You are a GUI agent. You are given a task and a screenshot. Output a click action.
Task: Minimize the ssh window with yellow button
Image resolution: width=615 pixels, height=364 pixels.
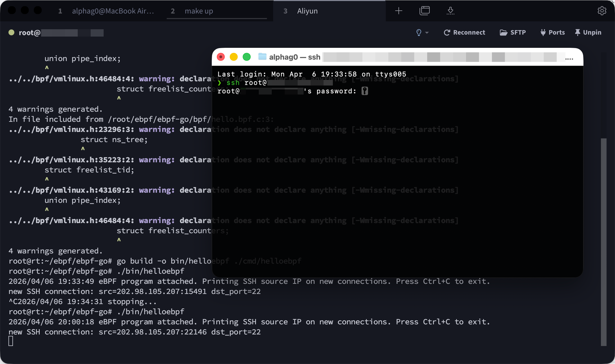(234, 57)
